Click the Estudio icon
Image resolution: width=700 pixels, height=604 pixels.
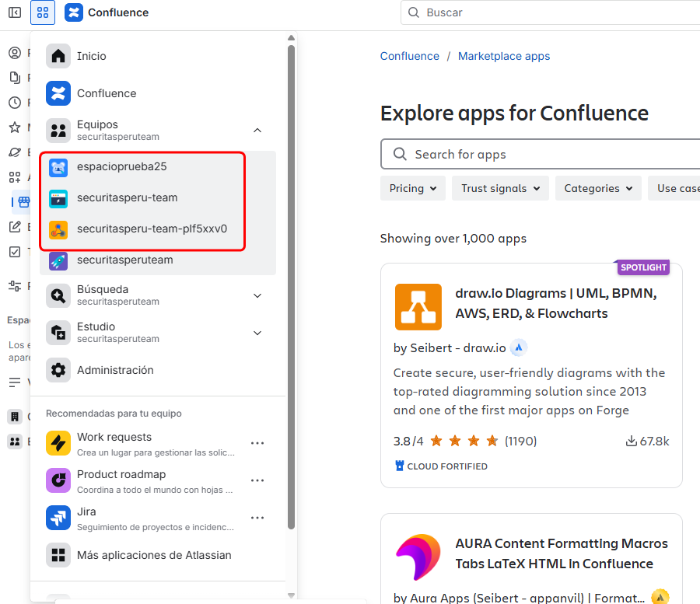[x=58, y=333]
